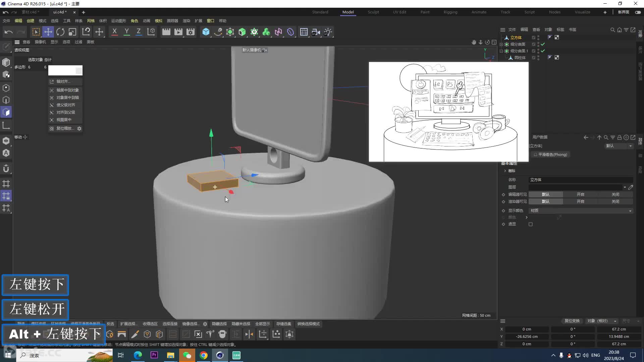Click the Undo arrow icon
The height and width of the screenshot is (362, 644).
coord(9,32)
